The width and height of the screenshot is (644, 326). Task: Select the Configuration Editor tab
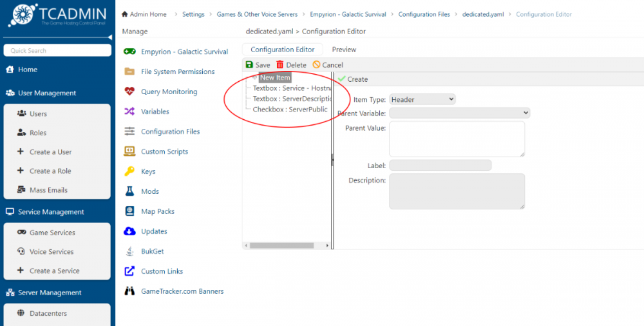[x=282, y=50]
